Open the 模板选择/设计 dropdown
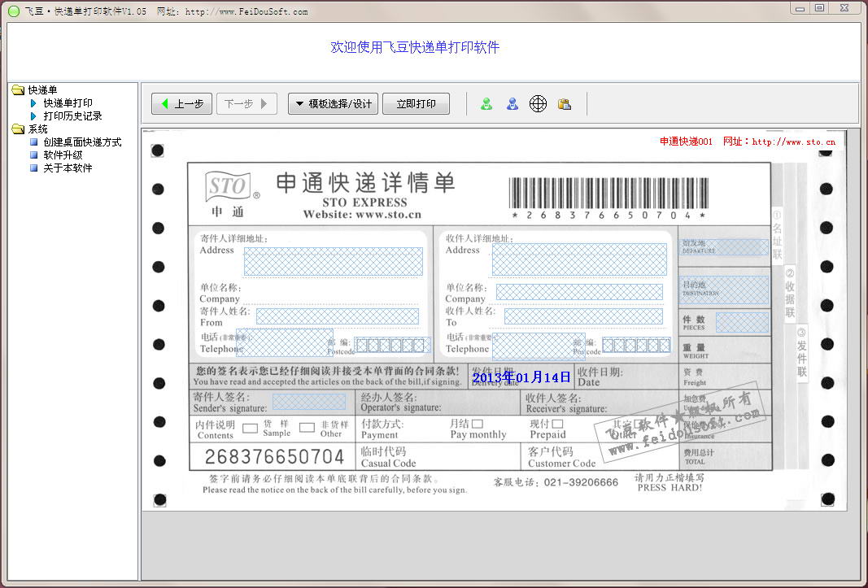This screenshot has height=588, width=868. click(x=333, y=103)
